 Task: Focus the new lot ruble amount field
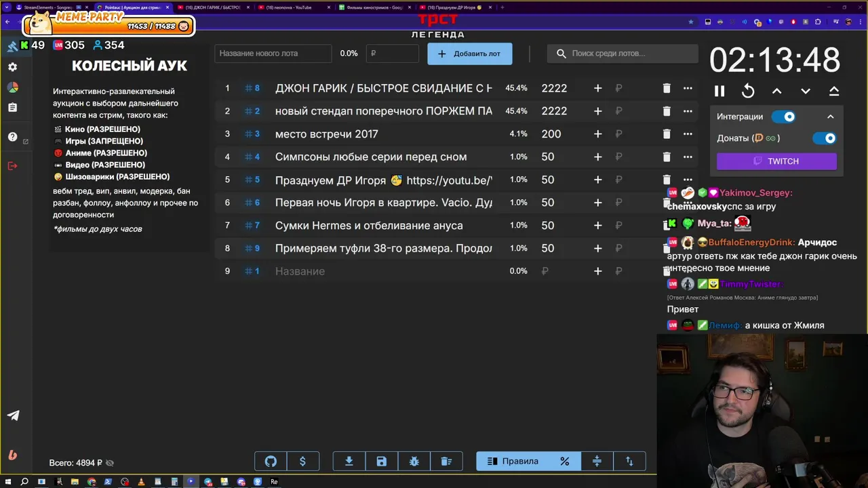(x=393, y=54)
